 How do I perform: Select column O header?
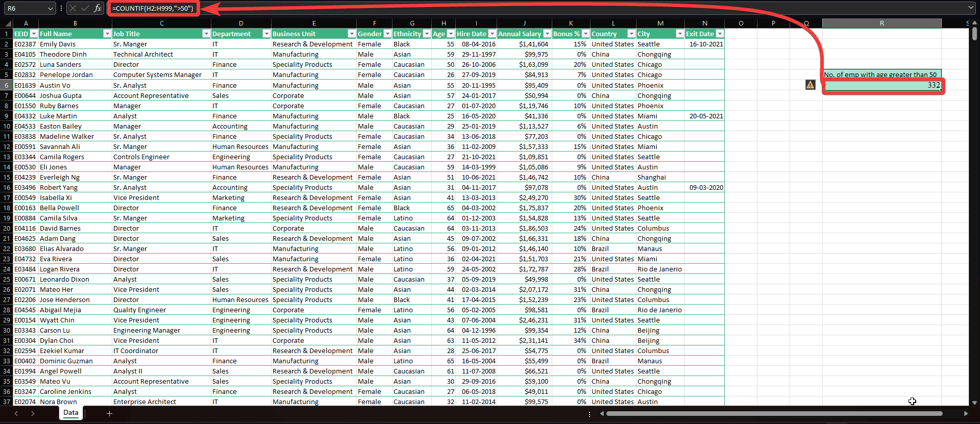click(x=741, y=23)
